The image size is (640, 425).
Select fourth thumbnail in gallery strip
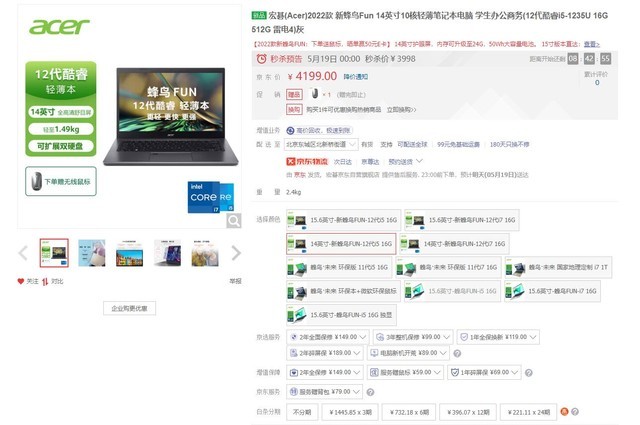(x=167, y=253)
